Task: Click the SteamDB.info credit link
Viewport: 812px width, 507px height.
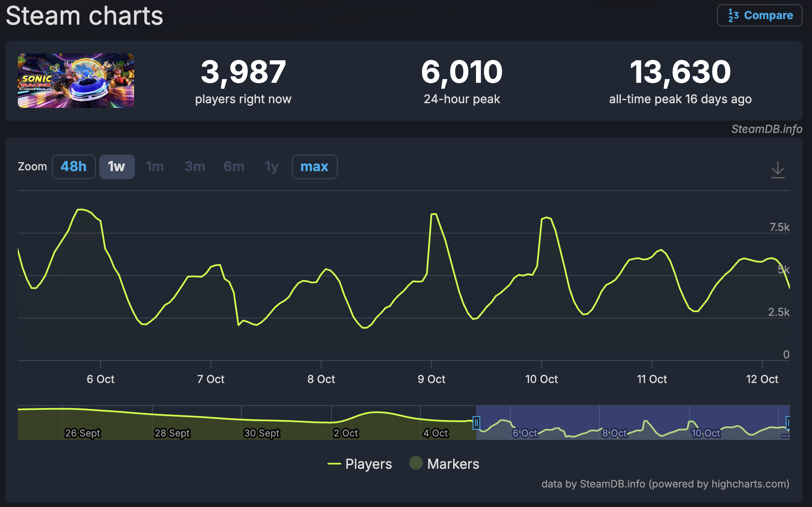Action: [767, 129]
